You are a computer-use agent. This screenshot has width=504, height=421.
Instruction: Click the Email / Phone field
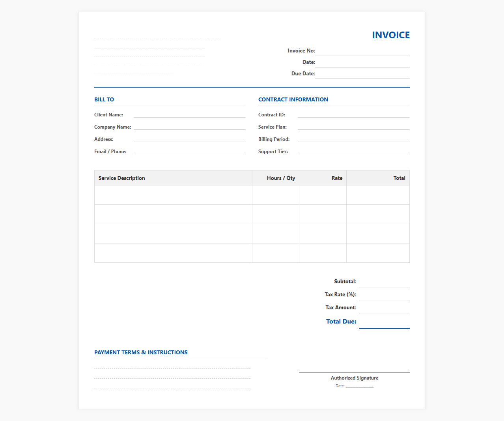[190, 151]
